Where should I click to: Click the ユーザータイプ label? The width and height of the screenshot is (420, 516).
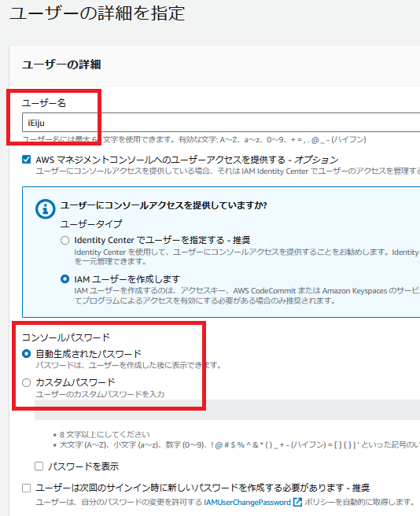(91, 224)
